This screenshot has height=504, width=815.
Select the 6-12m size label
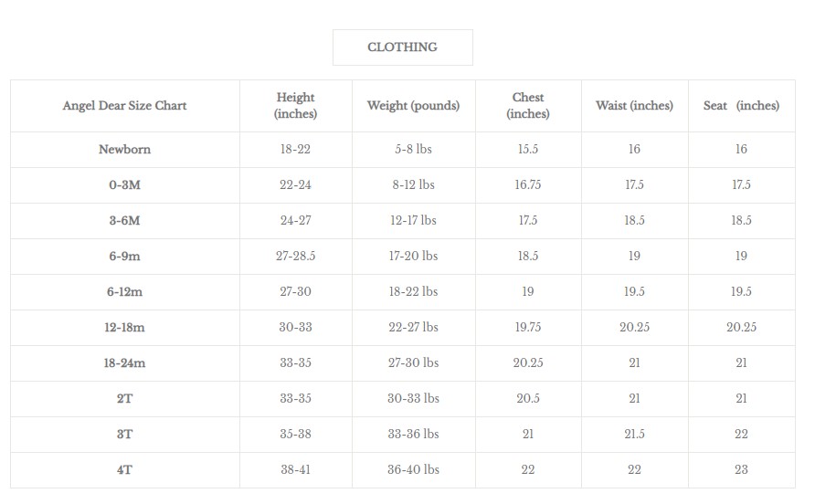point(125,292)
